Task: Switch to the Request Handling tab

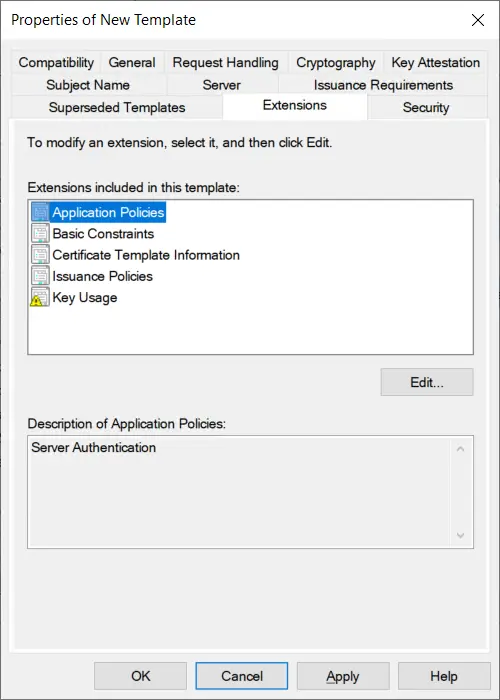Action: point(225,62)
